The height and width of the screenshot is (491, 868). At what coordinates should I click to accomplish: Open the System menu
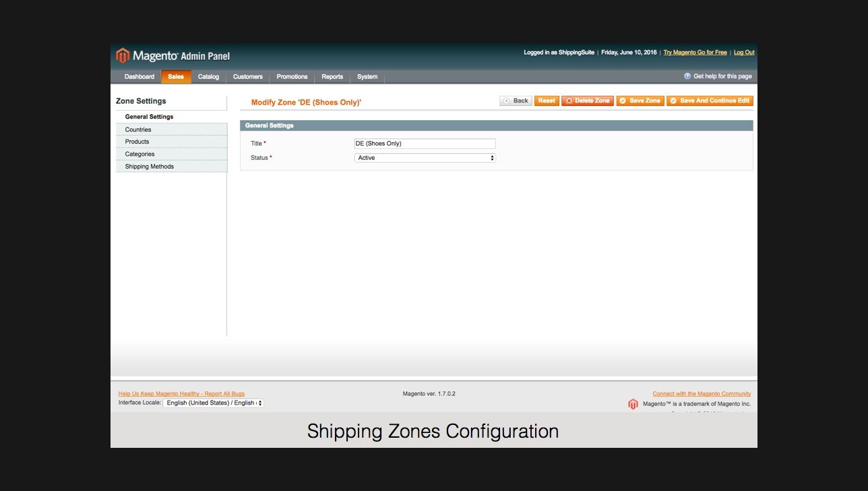tap(367, 77)
